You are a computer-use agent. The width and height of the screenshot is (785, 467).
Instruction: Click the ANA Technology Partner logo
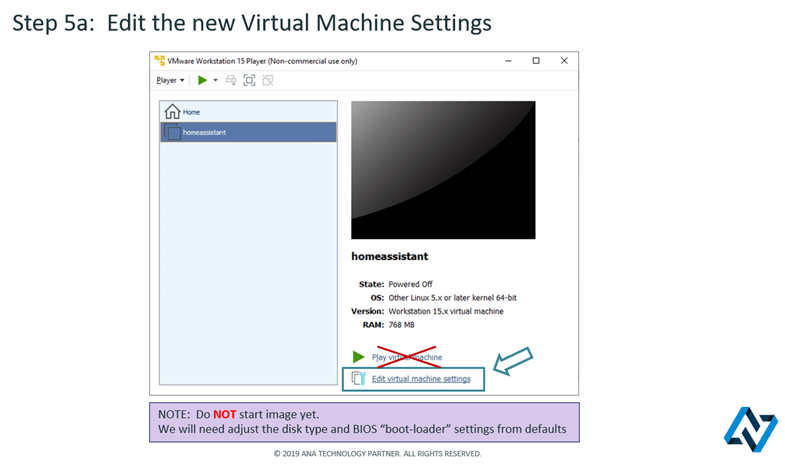750,427
